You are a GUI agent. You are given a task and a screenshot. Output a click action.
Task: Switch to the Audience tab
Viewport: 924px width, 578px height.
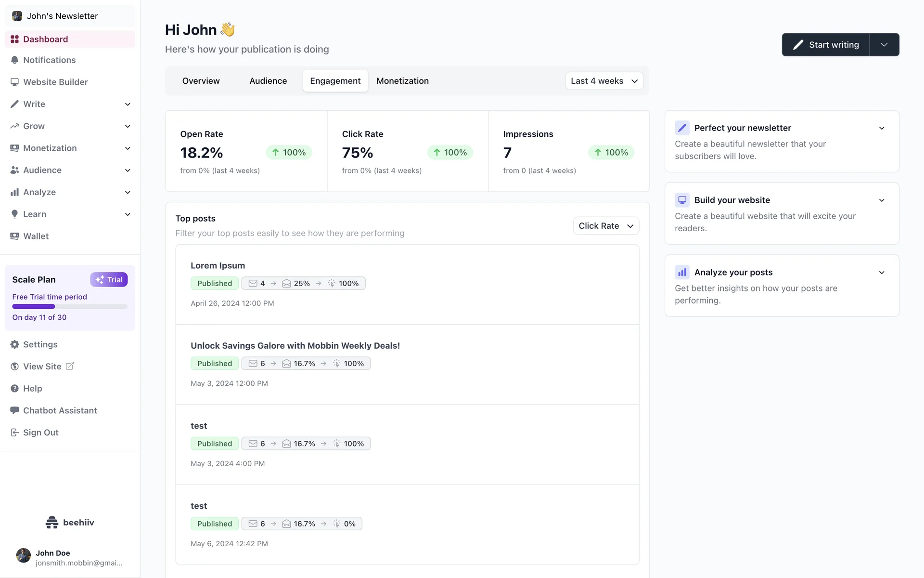click(x=268, y=81)
